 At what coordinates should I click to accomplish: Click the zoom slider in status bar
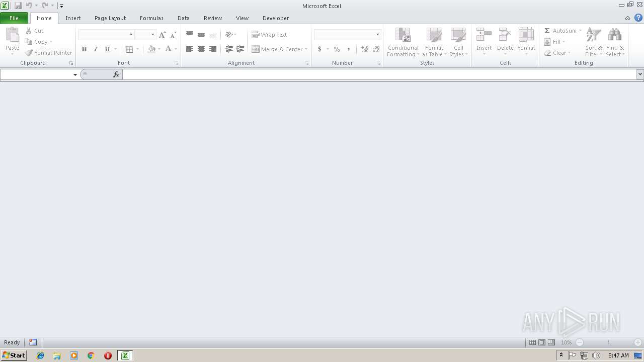609,342
